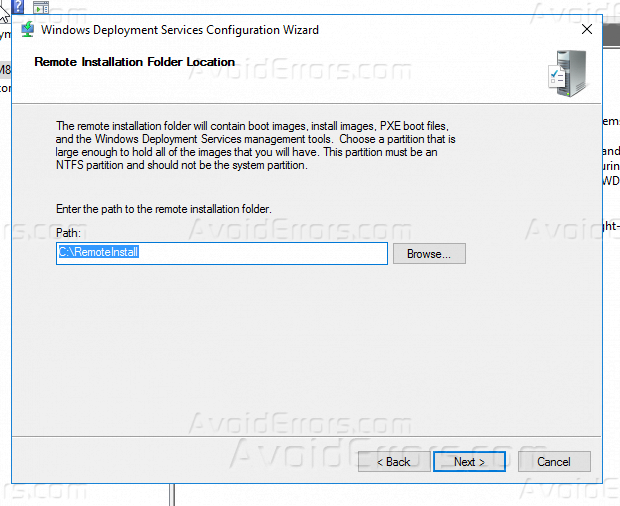Click empty wizard area above the Back button
The width and height of the screenshot is (620, 506).
pyautogui.click(x=300, y=400)
